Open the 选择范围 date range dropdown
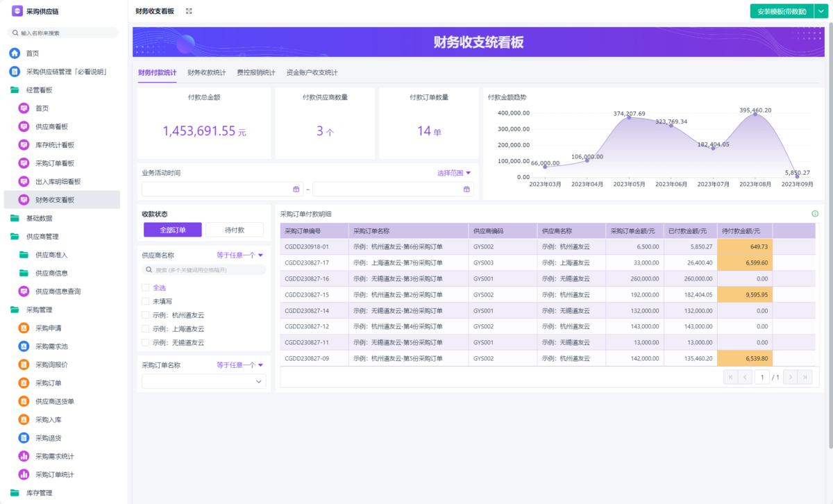Screen dimensions: 833x504 pyautogui.click(x=454, y=173)
